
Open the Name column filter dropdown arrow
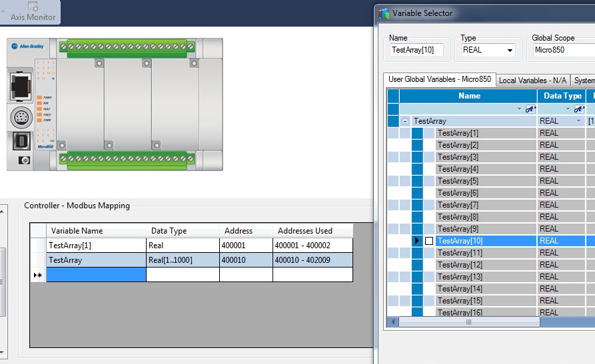[x=519, y=109]
